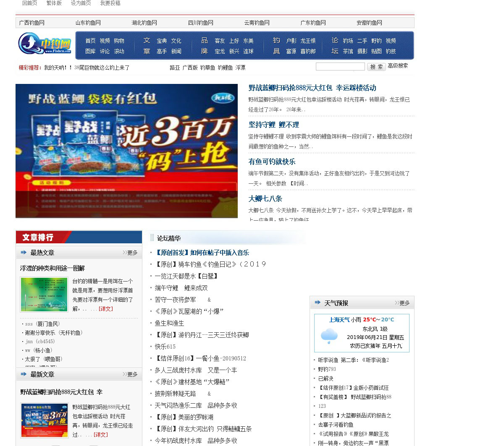Screen dimensions: 504x446
Task: Open sidebar post 已解决
Action: [x=325, y=378]
